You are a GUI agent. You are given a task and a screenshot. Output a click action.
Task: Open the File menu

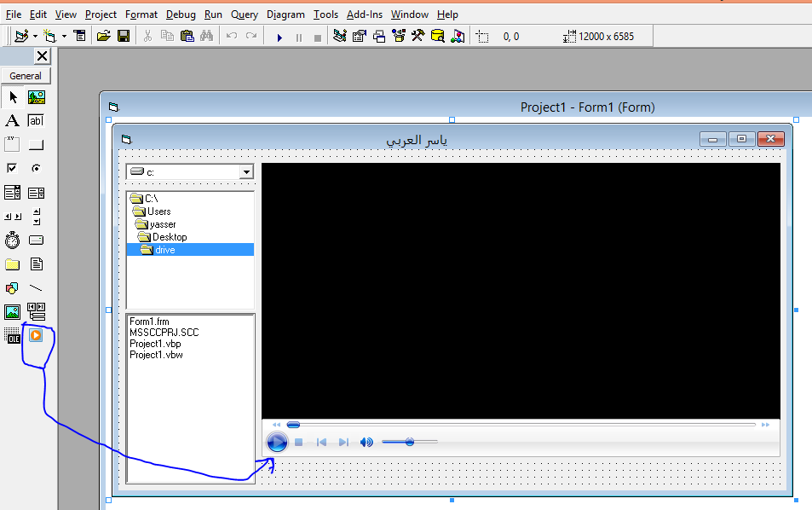point(14,14)
